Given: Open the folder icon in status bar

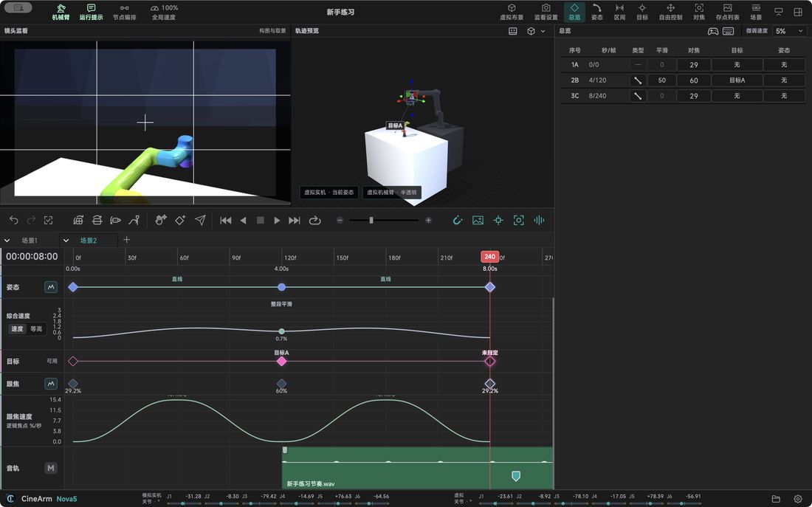Looking at the screenshot, I should (776, 499).
